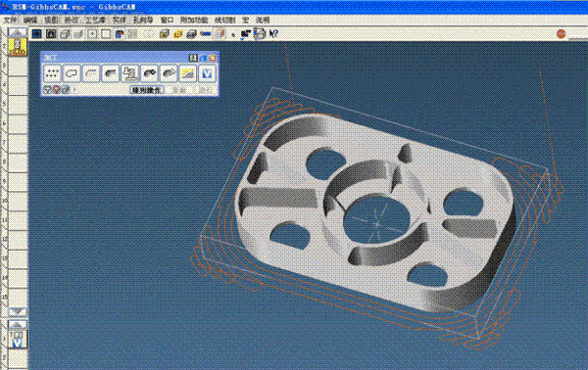Click the greyed slanted plane toolbar icon

[78, 34]
